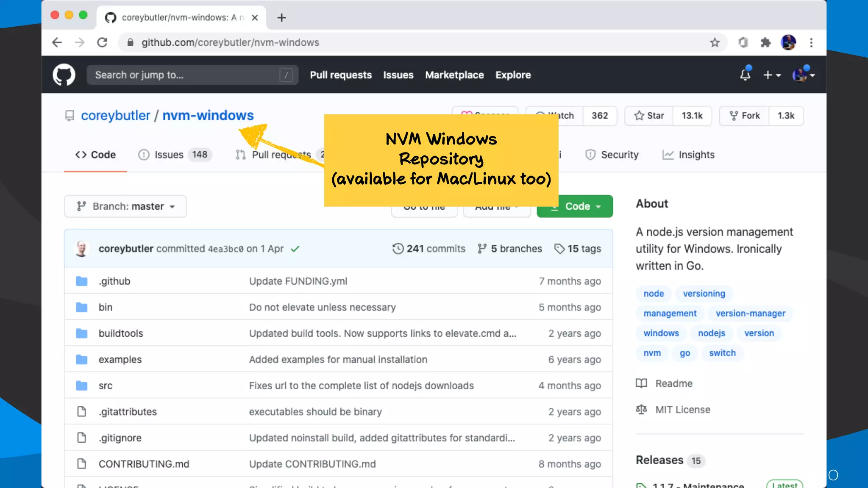View the 241 commits history

429,249
